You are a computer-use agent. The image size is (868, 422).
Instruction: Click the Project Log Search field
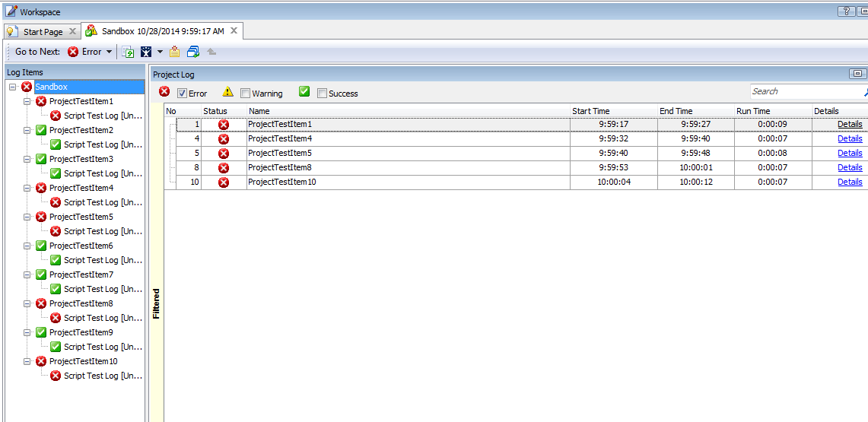pyautogui.click(x=806, y=91)
